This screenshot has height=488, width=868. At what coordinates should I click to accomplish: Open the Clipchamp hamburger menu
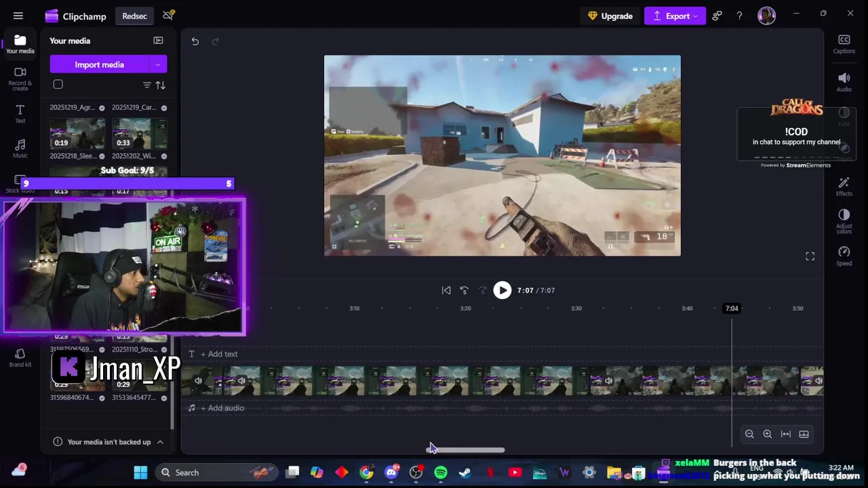click(x=18, y=16)
